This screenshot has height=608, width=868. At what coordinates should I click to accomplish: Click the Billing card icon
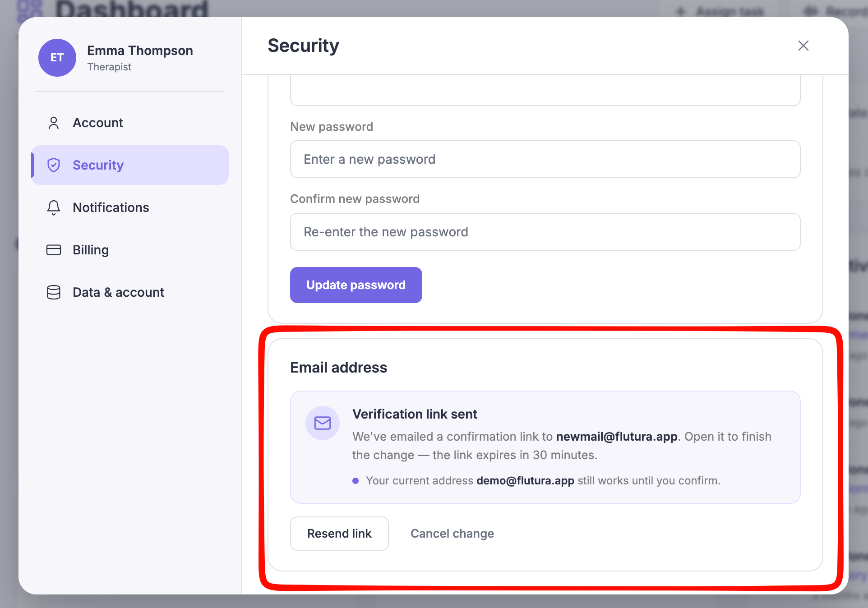54,250
